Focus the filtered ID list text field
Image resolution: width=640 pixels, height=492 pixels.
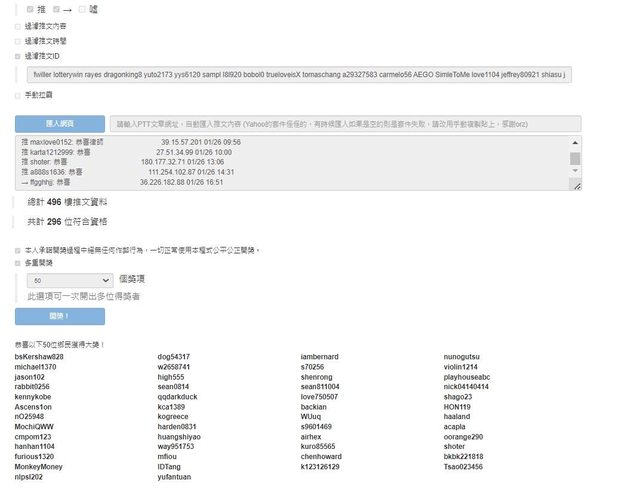click(x=298, y=75)
